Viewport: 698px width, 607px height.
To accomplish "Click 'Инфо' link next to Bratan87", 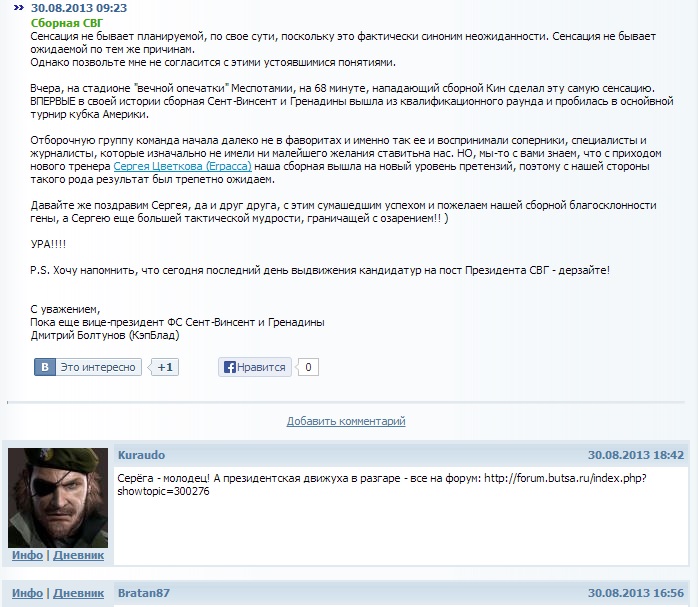I will click(27, 593).
